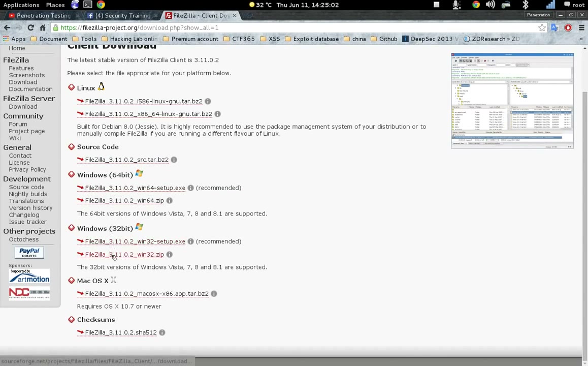
Task: Click the browser back arrow
Action: coord(7,27)
